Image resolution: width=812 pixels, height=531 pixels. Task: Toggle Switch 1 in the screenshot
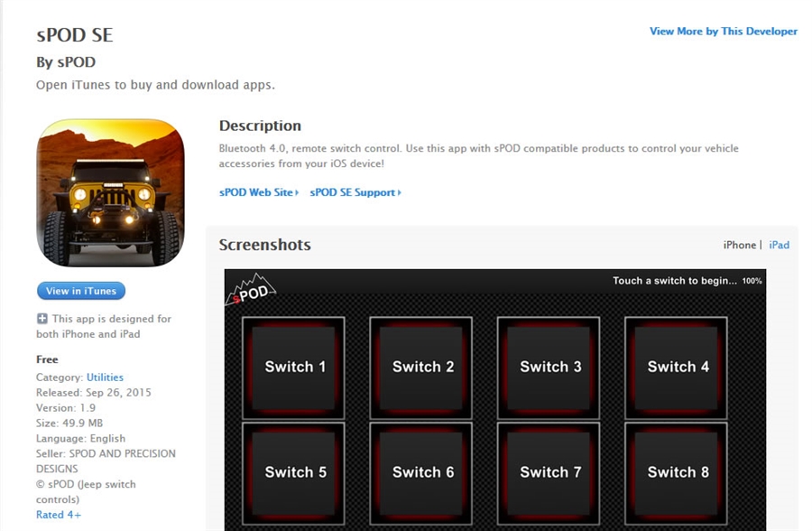coord(293,368)
